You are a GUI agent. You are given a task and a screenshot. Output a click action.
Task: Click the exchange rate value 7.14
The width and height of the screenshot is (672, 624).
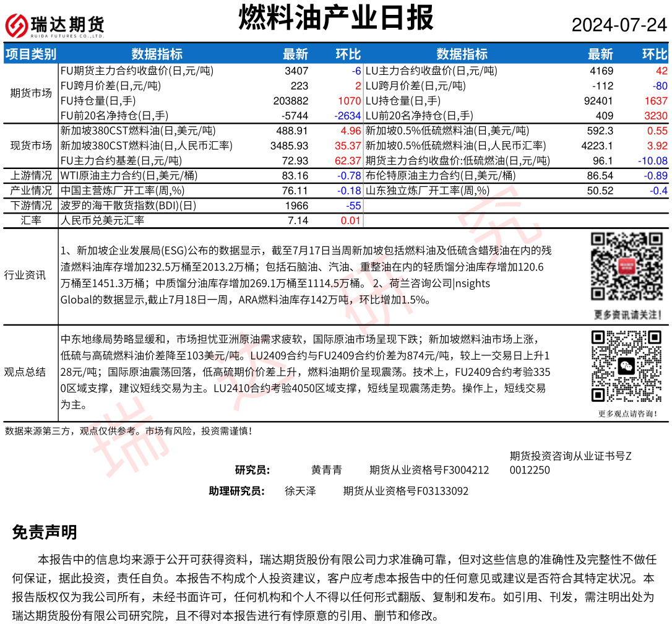click(x=298, y=220)
